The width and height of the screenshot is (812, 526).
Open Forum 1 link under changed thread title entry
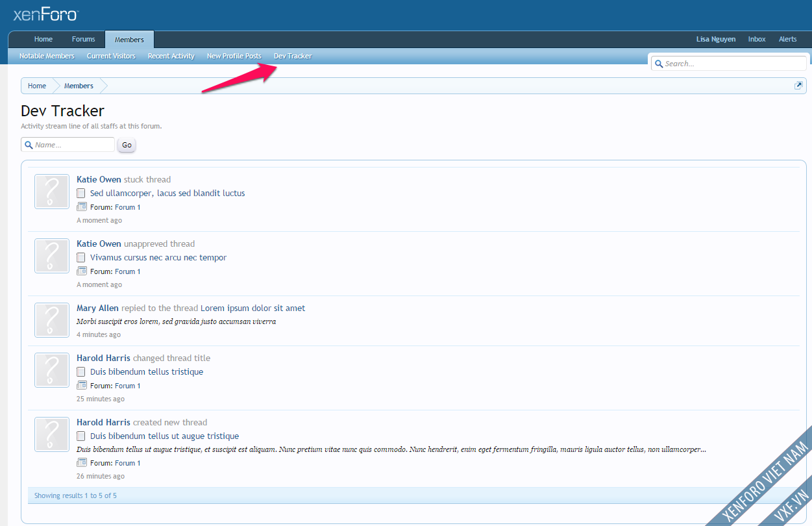(x=128, y=386)
